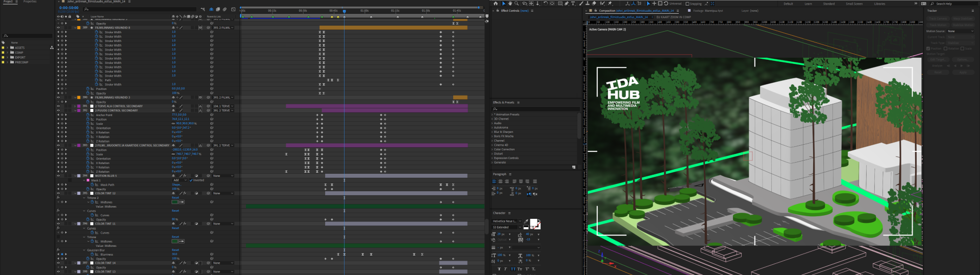Switch to the Properties tab

coord(30,2)
